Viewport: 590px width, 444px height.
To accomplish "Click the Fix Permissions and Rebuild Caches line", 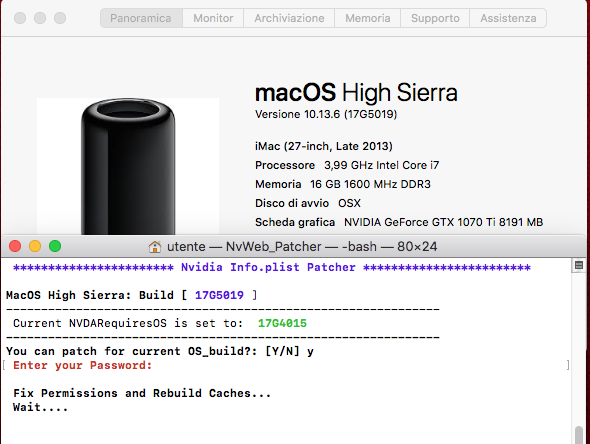I will click(142, 393).
